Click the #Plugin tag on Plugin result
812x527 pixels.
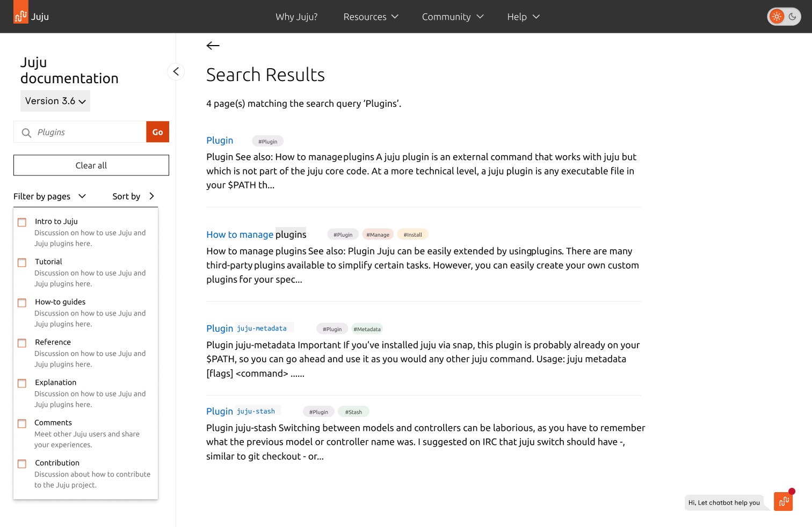coord(267,141)
